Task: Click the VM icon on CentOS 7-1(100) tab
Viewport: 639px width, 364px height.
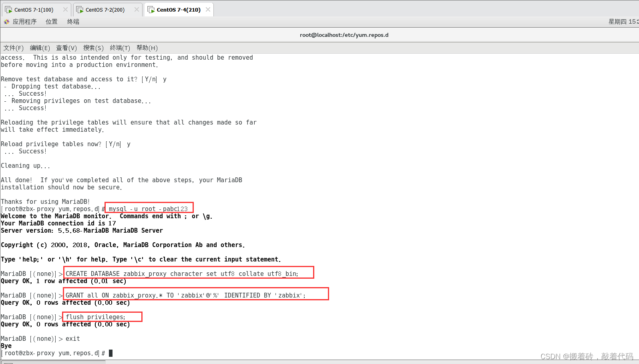Action: pyautogui.click(x=8, y=10)
